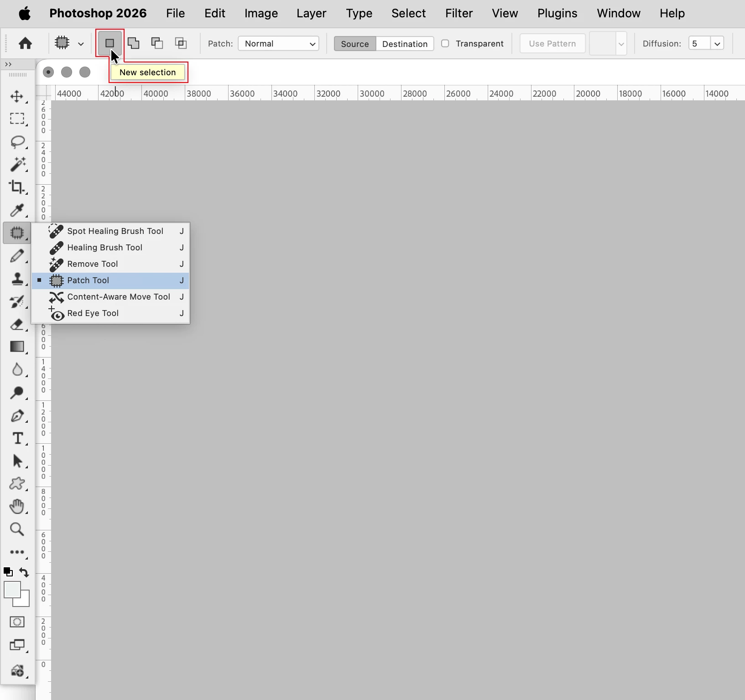Screen dimensions: 745x700
Task: Click the generate image icon at toolbar bottom
Action: (x=17, y=671)
